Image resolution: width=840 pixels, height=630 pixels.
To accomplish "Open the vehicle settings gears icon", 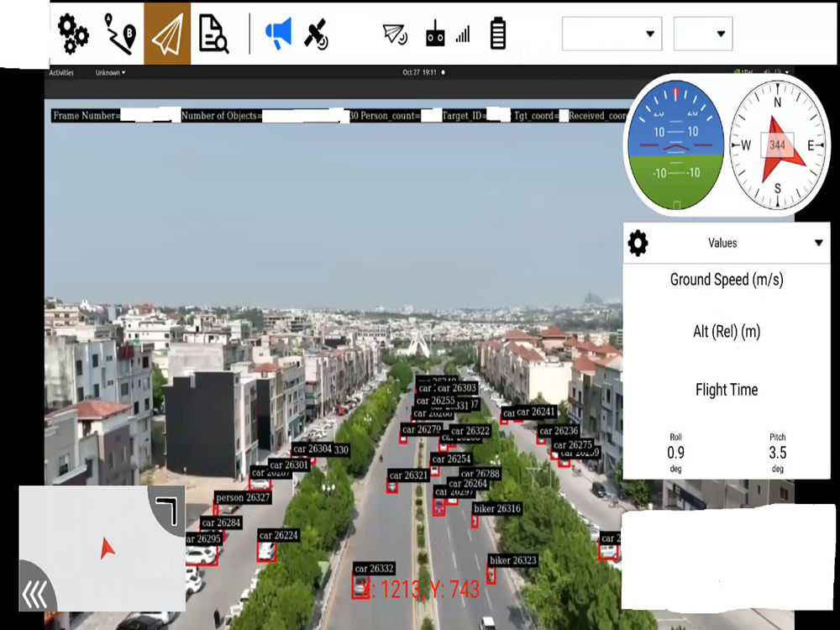I will (71, 34).
